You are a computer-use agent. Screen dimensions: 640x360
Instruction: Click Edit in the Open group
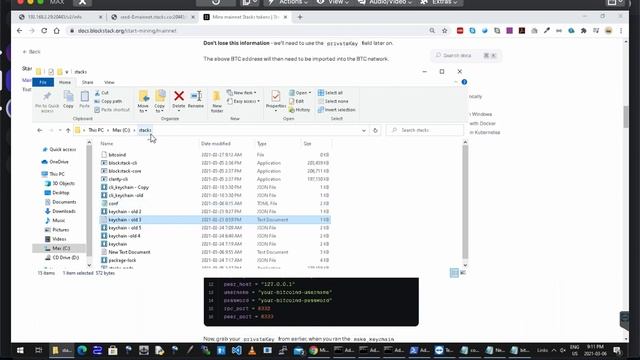coord(296,101)
